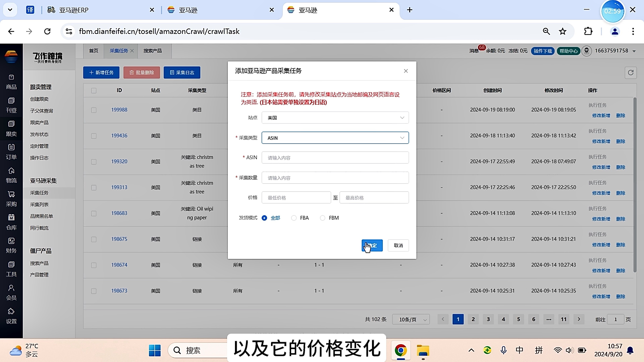Check the row 199988 checkbox
This screenshot has width=644, height=362.
pyautogui.click(x=94, y=110)
